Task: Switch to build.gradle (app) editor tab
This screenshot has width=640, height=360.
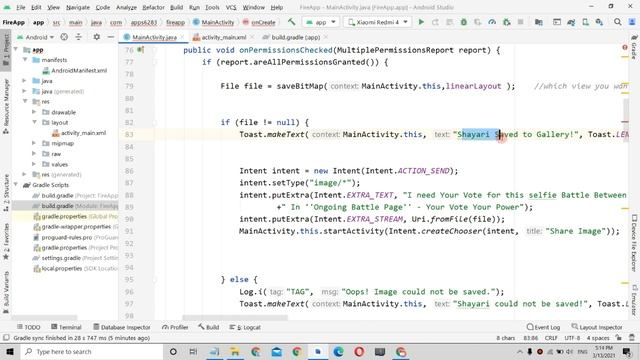Action: point(295,37)
